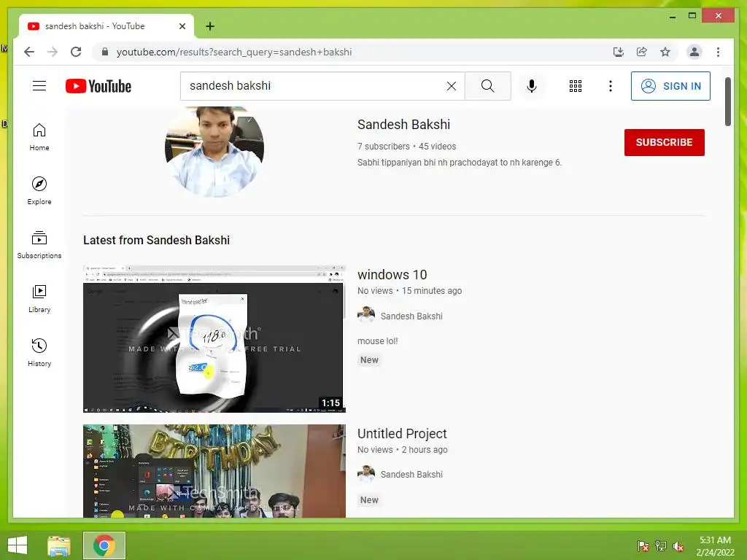Image resolution: width=747 pixels, height=560 pixels.
Task: Open the 'windows 10' video title
Action: pos(392,275)
